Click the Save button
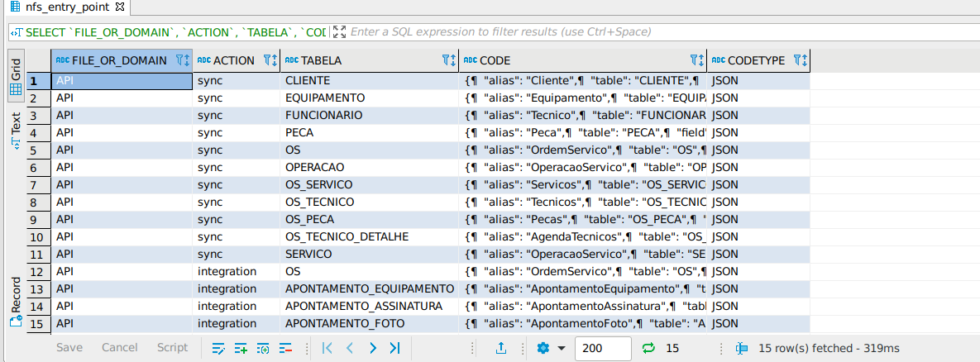This screenshot has width=980, height=362. point(69,348)
